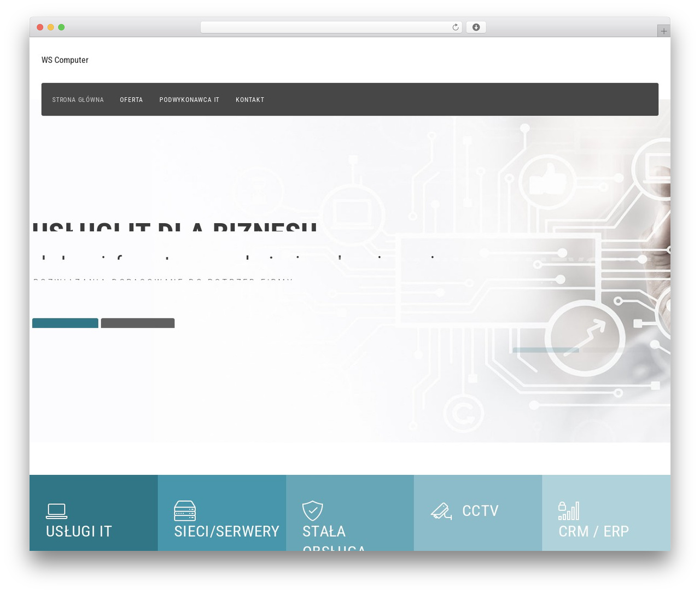
Task: Click the bar chart icon above CRM / ERP
Action: [x=569, y=510]
